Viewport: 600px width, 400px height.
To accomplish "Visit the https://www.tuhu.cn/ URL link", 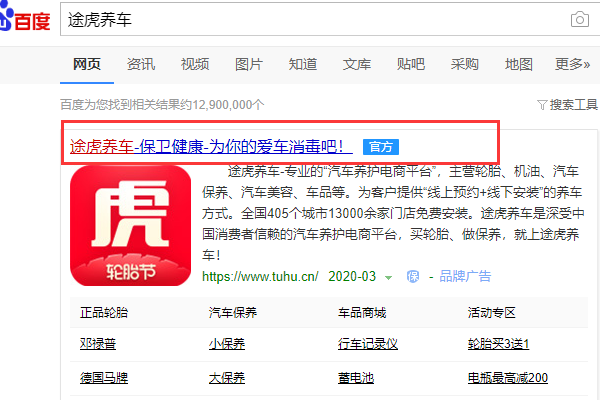I will [x=260, y=276].
